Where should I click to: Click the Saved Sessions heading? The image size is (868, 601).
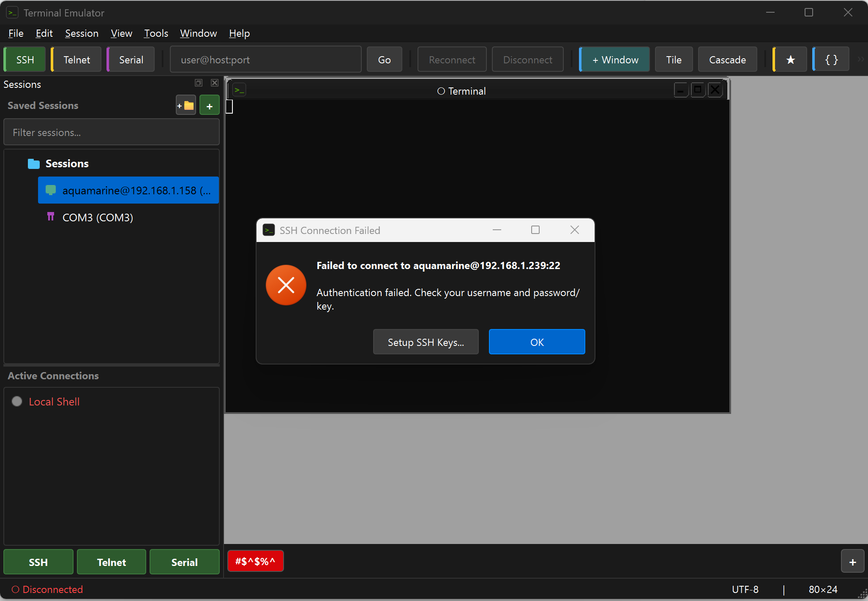click(x=43, y=105)
